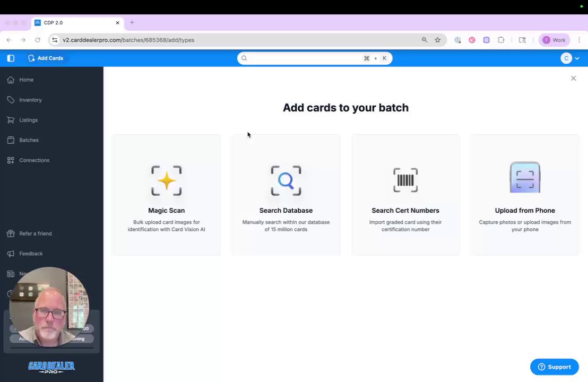
Task: Reload the page
Action: click(x=38, y=40)
